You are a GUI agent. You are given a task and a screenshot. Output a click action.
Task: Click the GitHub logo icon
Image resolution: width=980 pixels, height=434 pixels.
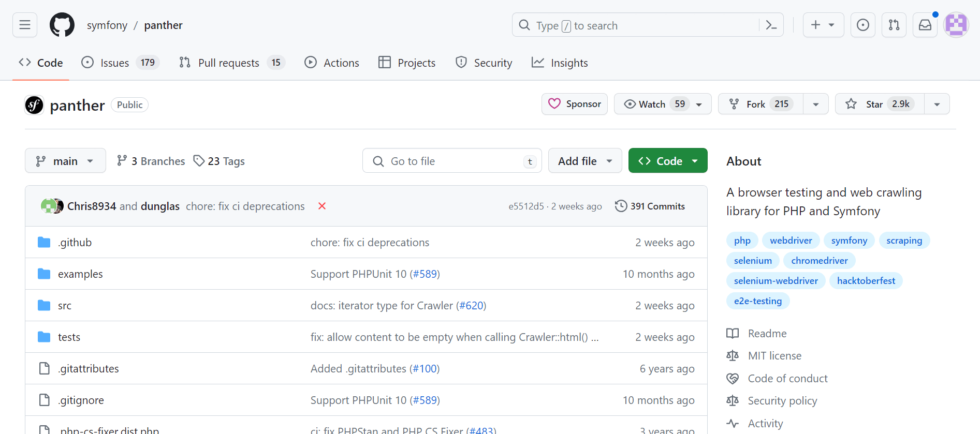(62, 25)
